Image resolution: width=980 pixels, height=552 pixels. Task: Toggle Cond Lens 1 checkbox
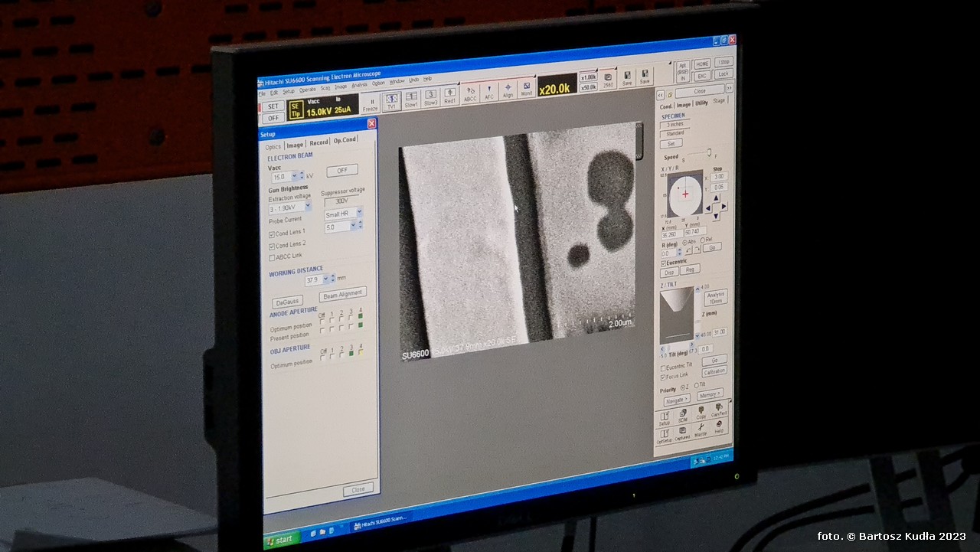click(x=272, y=234)
